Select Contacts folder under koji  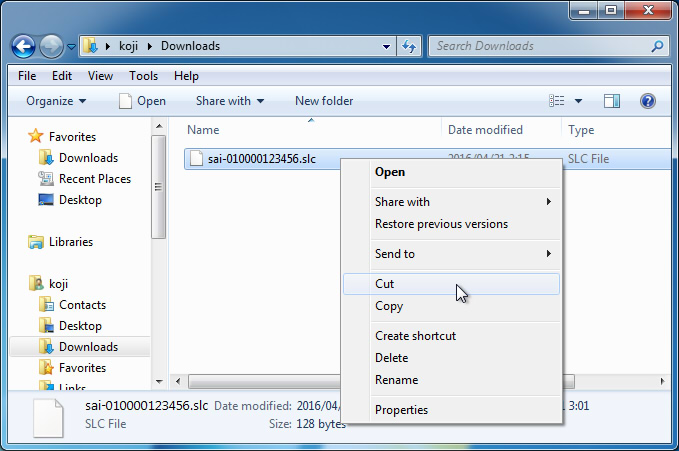[82, 305]
